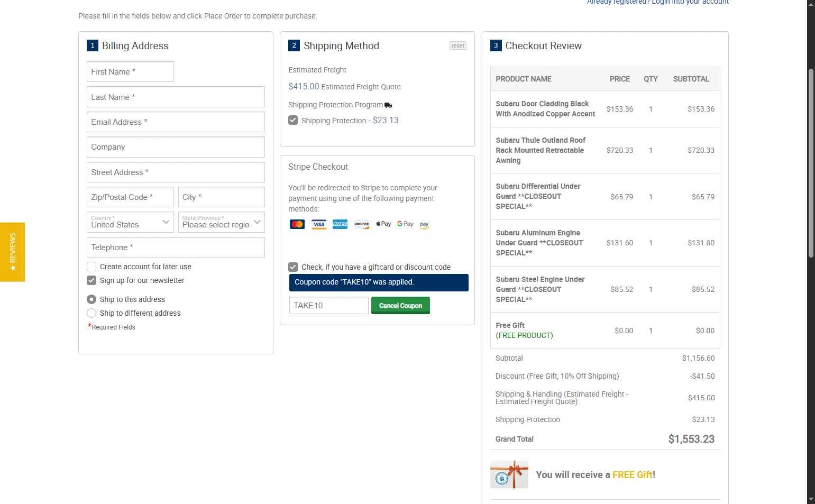Screen dimensions: 815x504
Task: Click You will receive a FREE Gift text
Action: [596, 475]
